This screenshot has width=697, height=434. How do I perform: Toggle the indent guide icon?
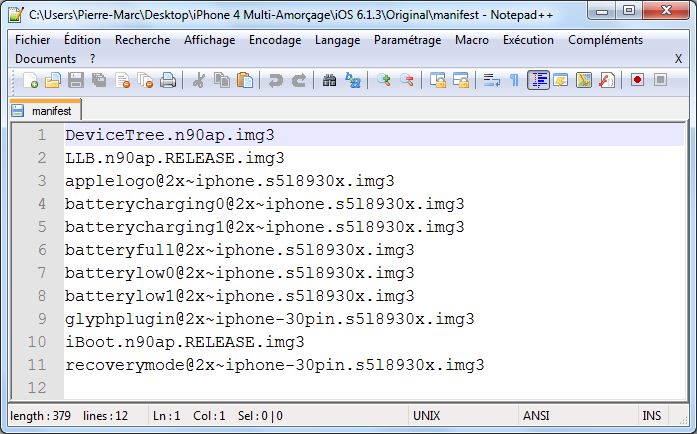click(538, 80)
